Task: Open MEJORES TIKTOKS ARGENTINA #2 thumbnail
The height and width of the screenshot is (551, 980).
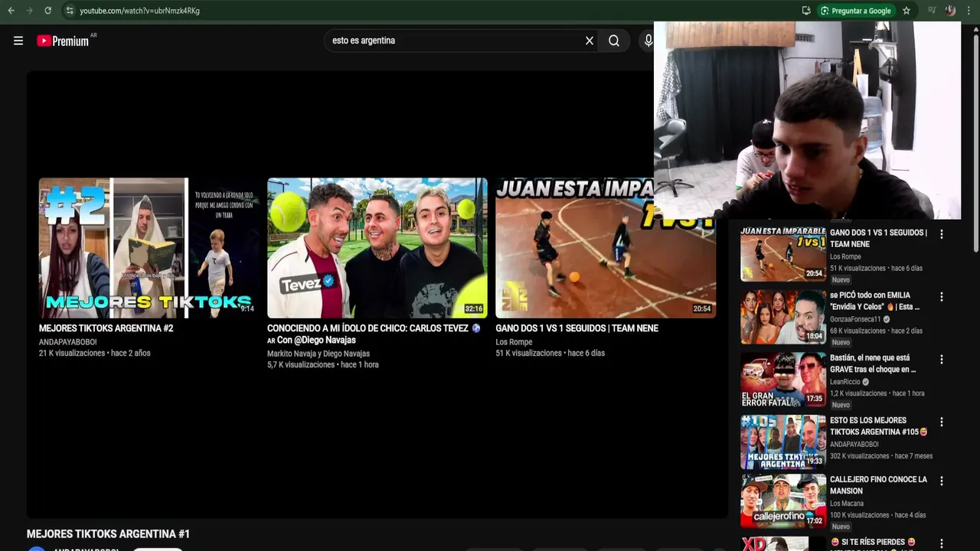Action: click(x=149, y=247)
